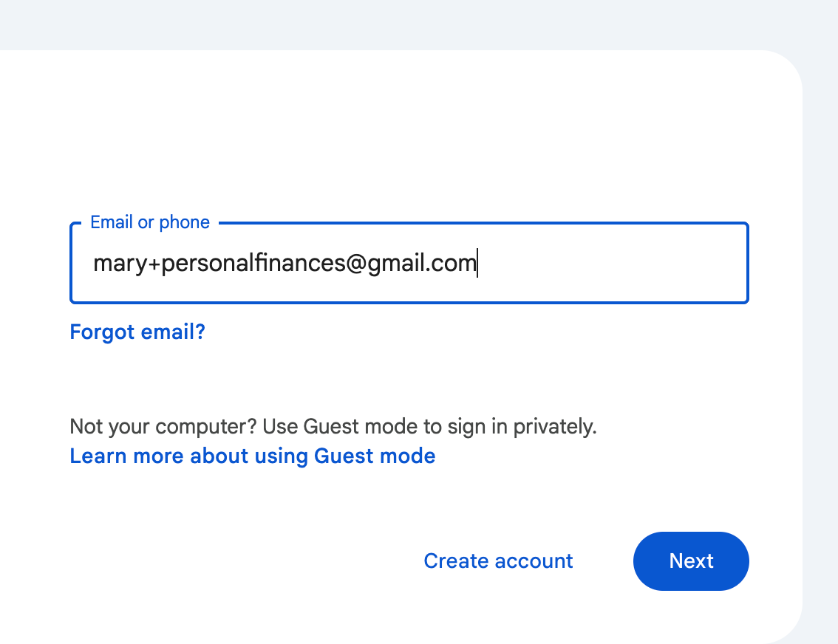Click the "Guest mode" words in the link
This screenshot has width=838, height=644.
click(375, 456)
